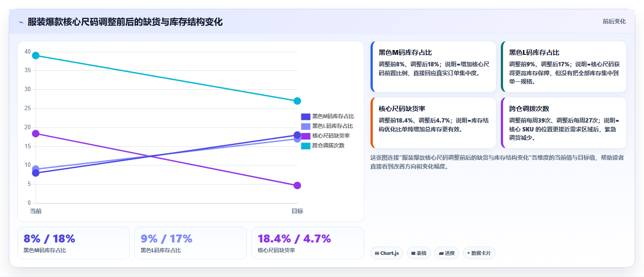The width and height of the screenshot is (644, 277).
Task: Click the 黑色L码 data point at 当前 (9)
Action: coord(35,169)
